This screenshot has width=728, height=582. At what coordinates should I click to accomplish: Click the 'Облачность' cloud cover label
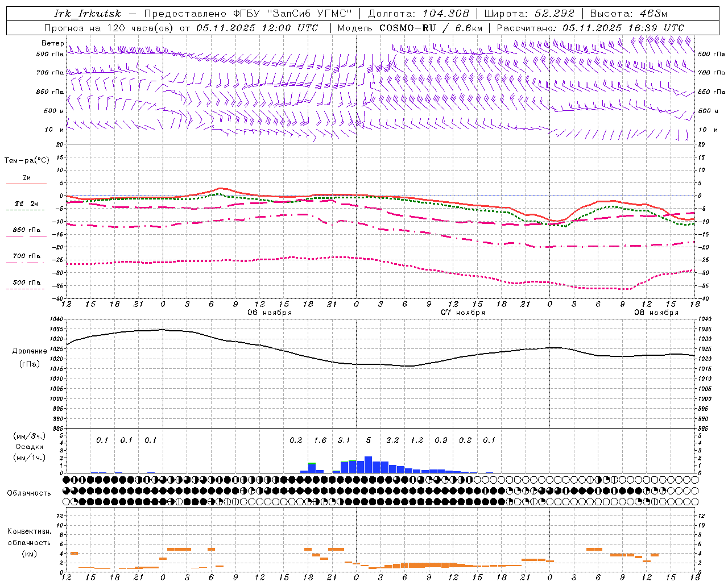pos(29,493)
